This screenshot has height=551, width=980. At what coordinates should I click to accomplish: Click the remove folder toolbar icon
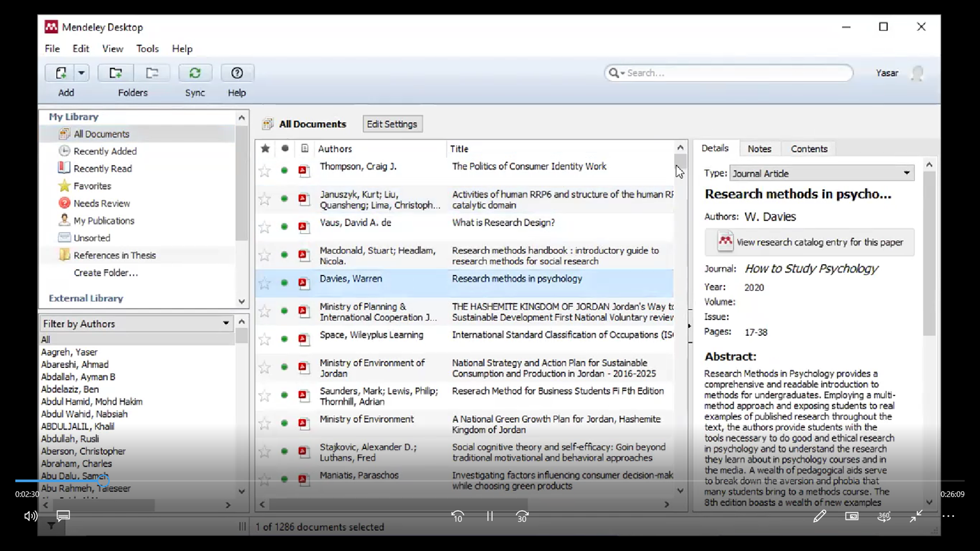152,73
